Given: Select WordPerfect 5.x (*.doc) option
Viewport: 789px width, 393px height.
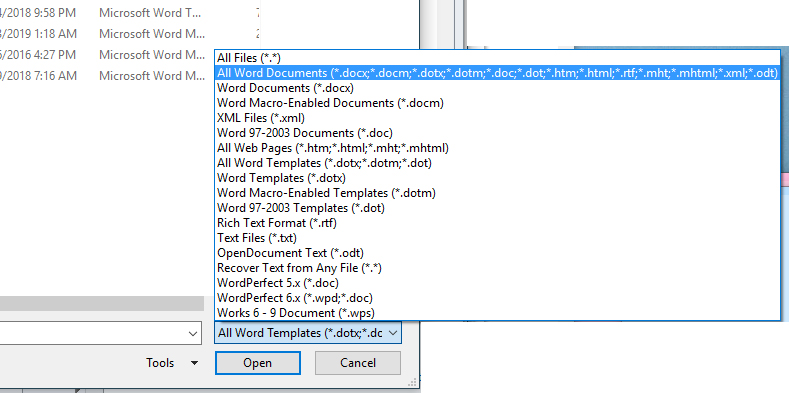Looking at the screenshot, I should (497, 283).
